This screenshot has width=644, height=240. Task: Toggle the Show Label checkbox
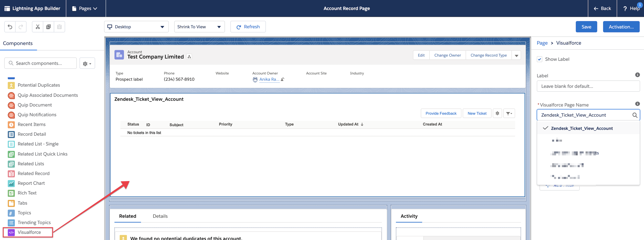click(540, 60)
